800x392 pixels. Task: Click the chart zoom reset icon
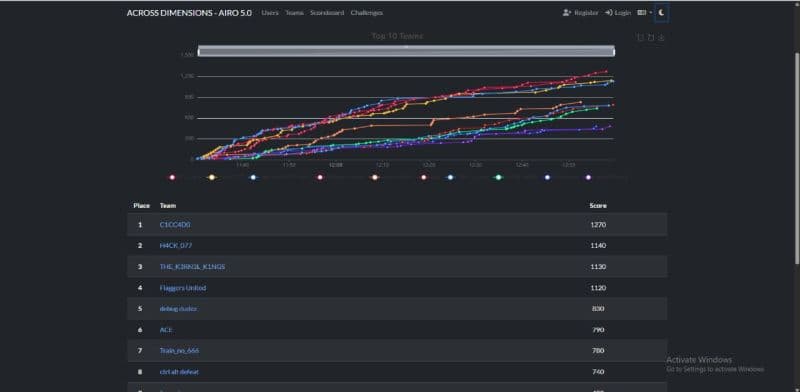click(x=651, y=37)
